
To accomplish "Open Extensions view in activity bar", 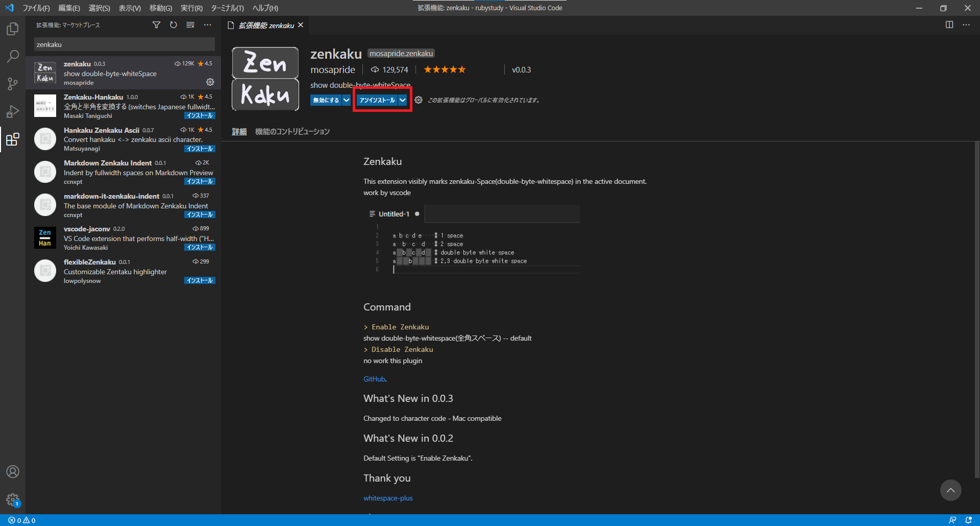I will click(x=13, y=139).
